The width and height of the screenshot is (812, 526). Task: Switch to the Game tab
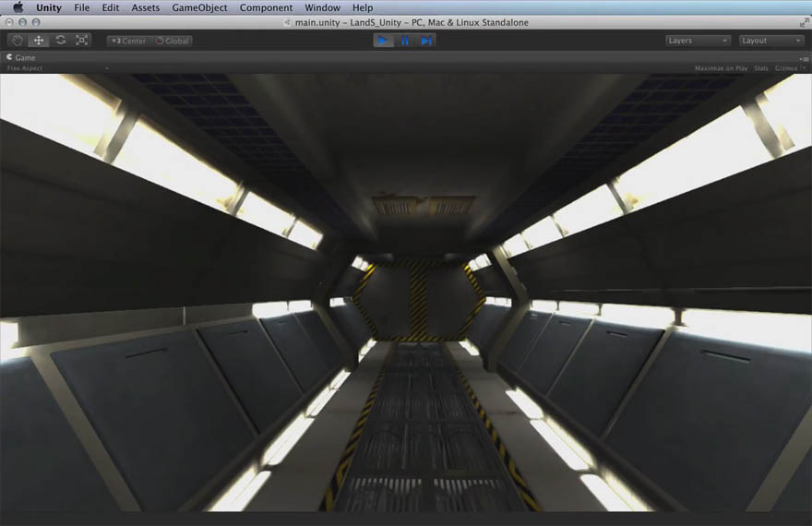(x=22, y=57)
